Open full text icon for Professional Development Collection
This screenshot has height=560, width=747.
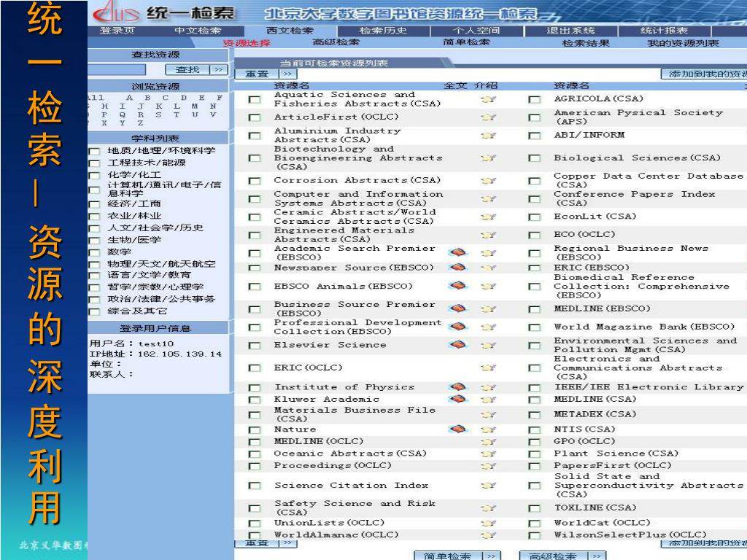click(x=457, y=327)
